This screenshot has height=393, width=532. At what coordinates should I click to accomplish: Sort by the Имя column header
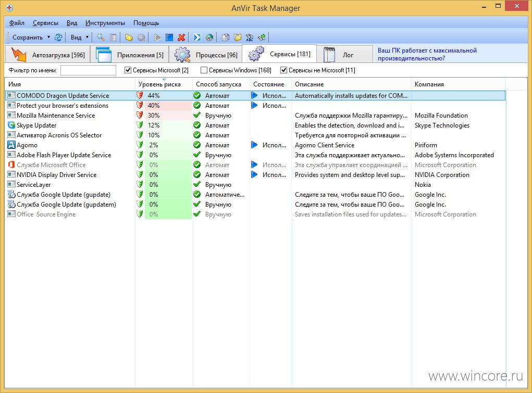click(70, 84)
